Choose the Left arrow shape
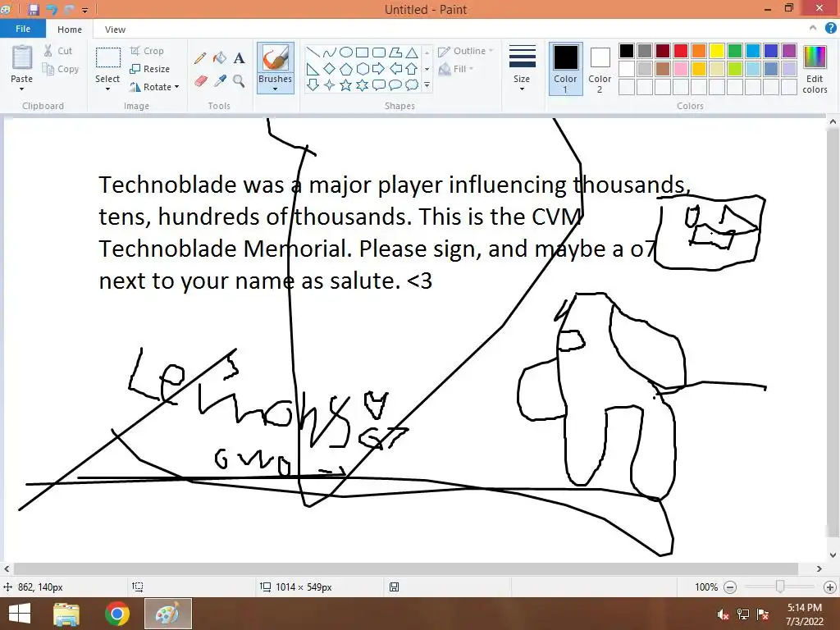 tap(395, 69)
